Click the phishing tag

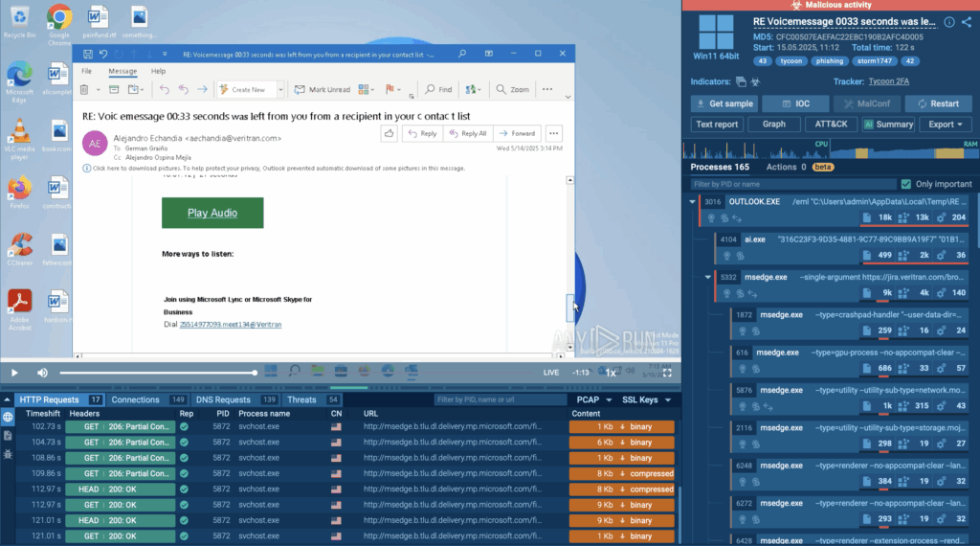[x=830, y=61]
